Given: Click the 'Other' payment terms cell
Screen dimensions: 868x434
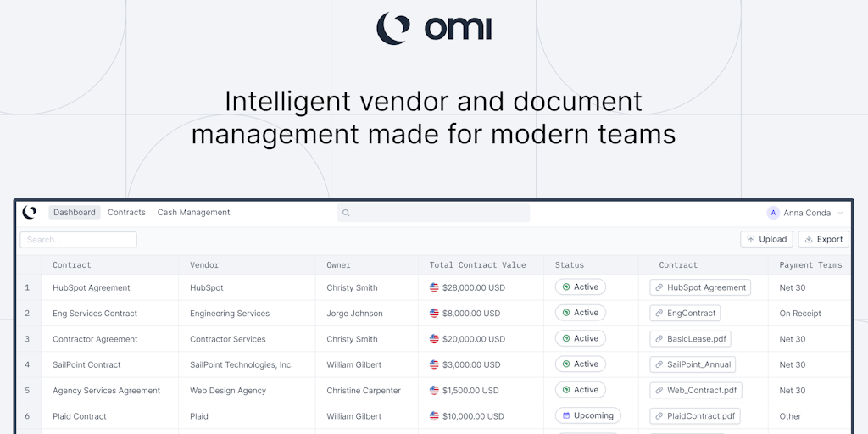Looking at the screenshot, I should [x=790, y=416].
